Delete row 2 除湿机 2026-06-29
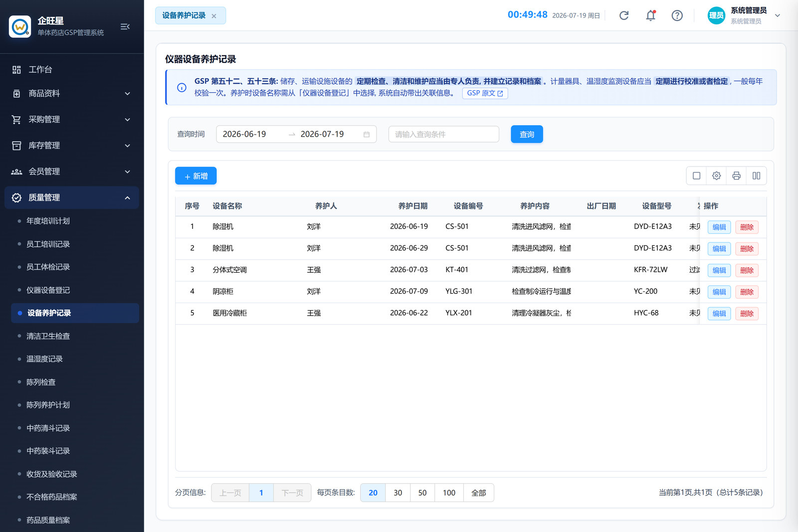 click(747, 249)
